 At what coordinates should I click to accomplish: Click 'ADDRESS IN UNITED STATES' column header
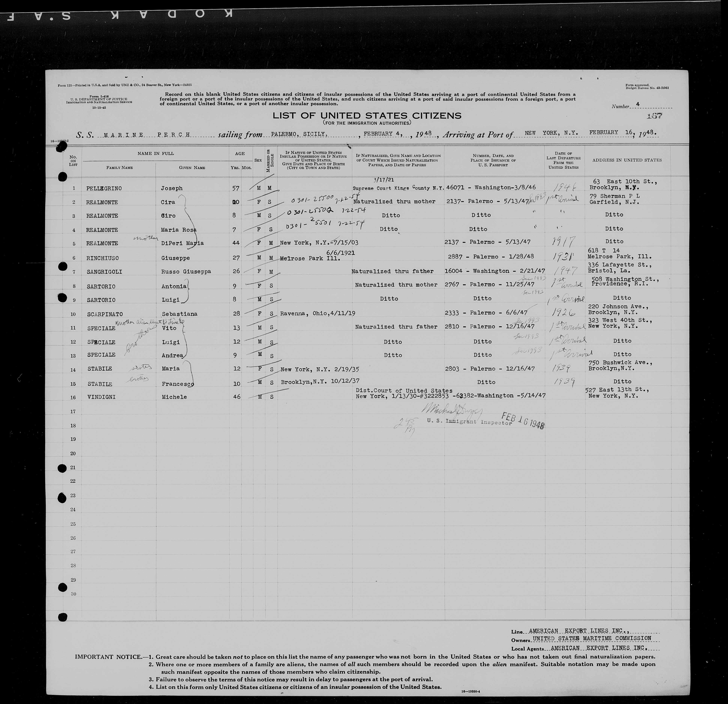click(x=627, y=160)
